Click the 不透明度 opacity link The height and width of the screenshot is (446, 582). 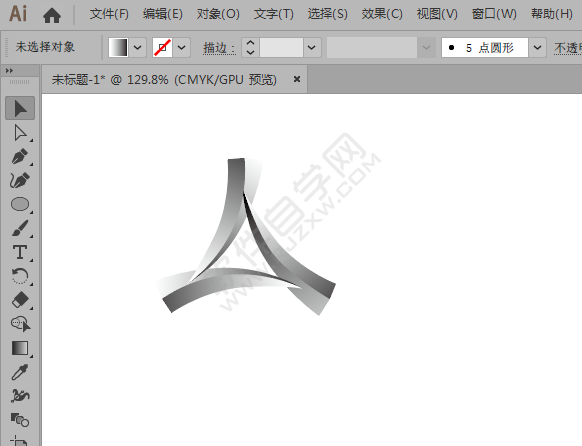(568, 48)
